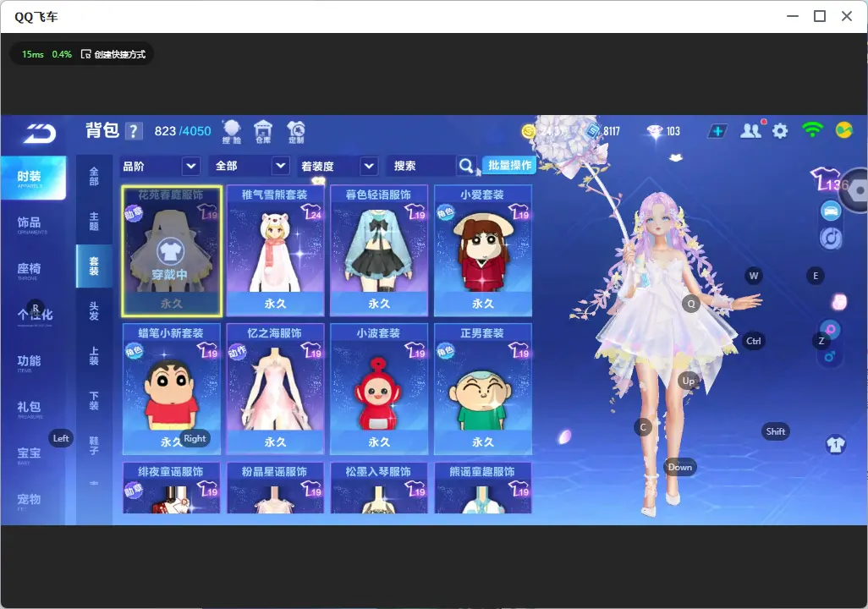Screen dimensions: 868x609
Task: Select the 小波套装 outfit card
Action: click(379, 389)
